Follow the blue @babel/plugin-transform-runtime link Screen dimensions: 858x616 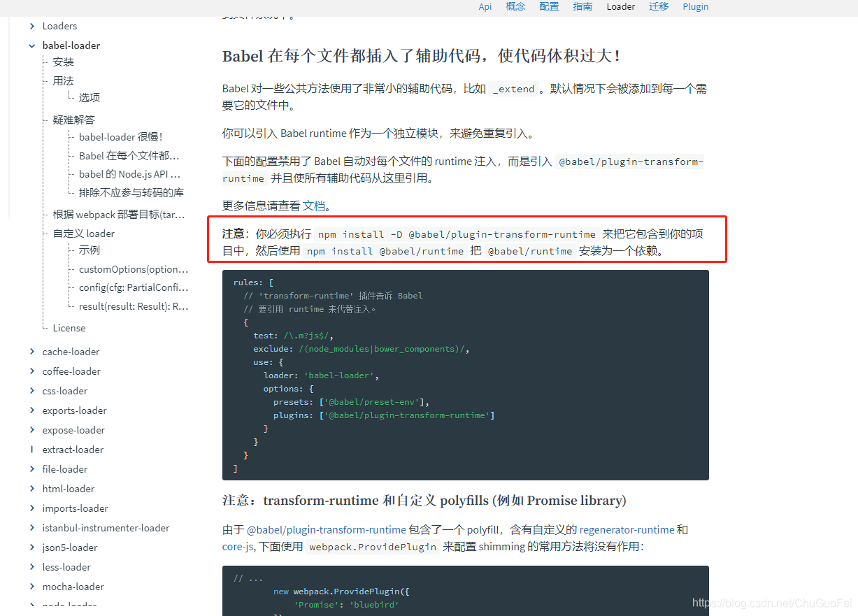tap(327, 530)
